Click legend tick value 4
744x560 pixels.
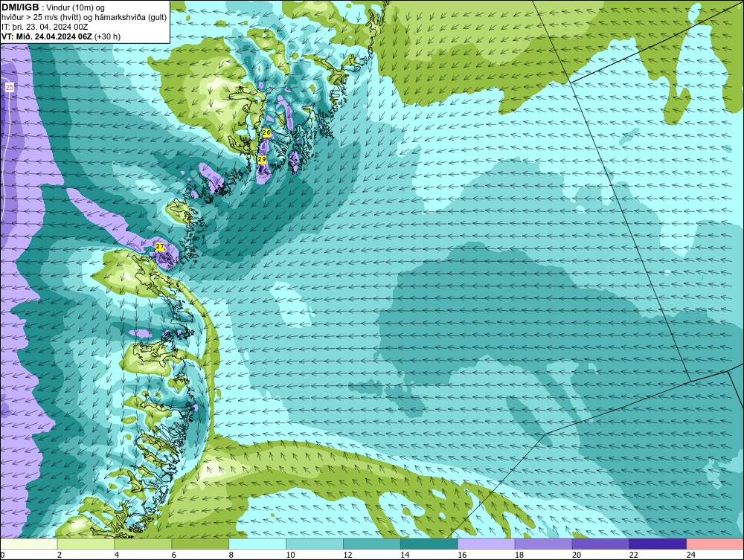[x=117, y=555]
